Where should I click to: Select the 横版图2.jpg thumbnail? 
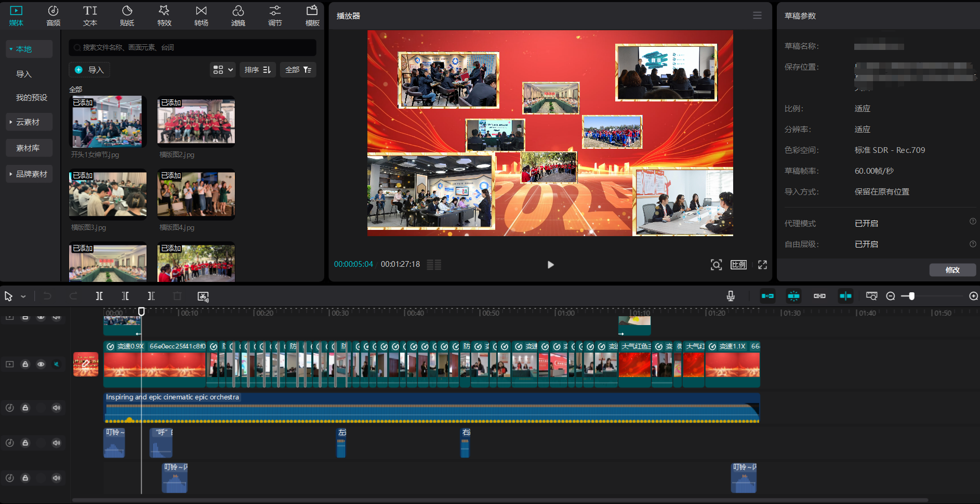[196, 121]
